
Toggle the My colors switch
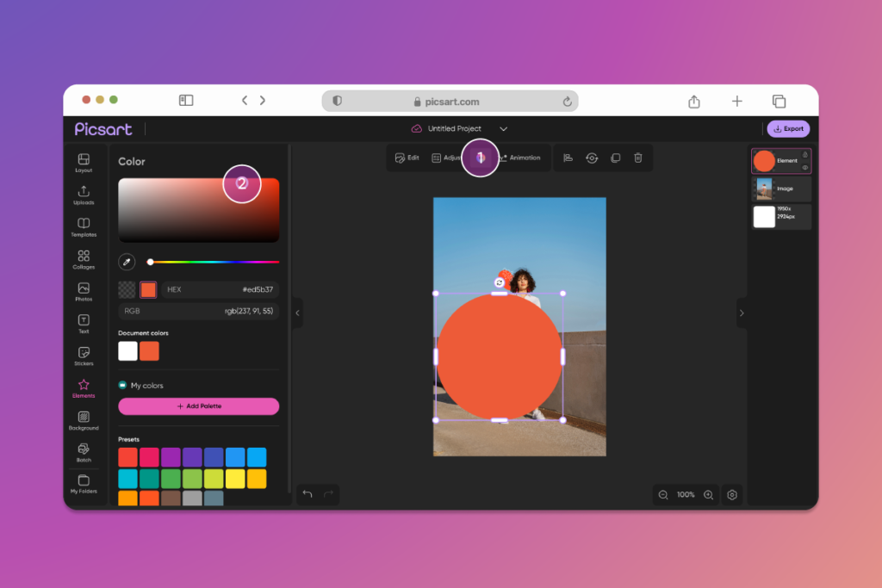click(x=123, y=385)
